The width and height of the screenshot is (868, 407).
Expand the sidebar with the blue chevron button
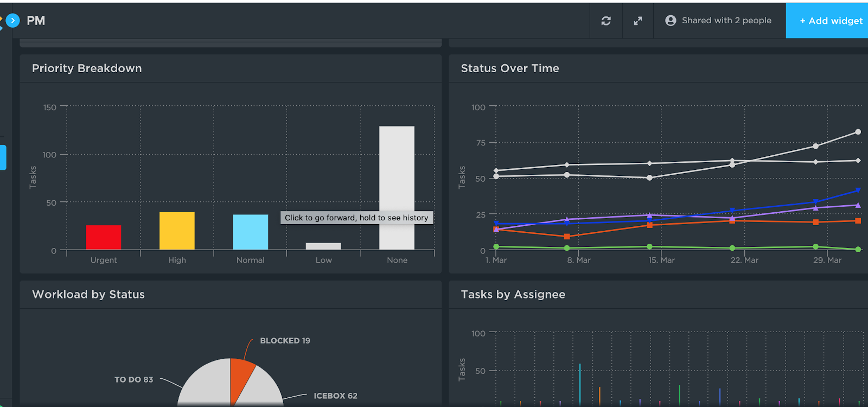12,21
